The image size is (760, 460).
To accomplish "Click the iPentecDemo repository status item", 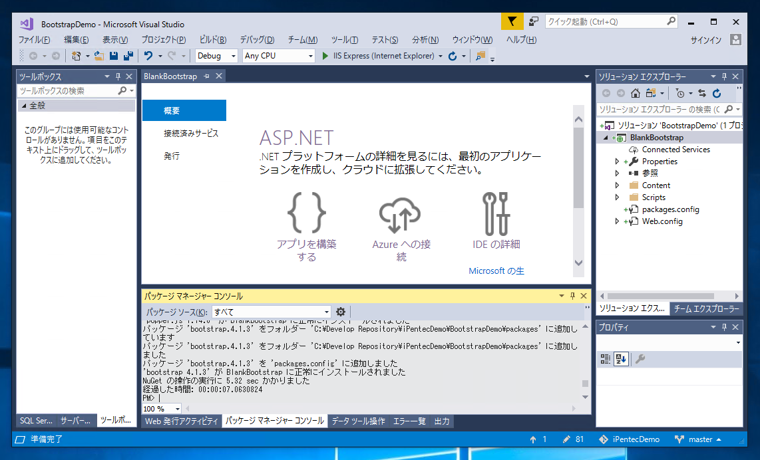I will [629, 439].
